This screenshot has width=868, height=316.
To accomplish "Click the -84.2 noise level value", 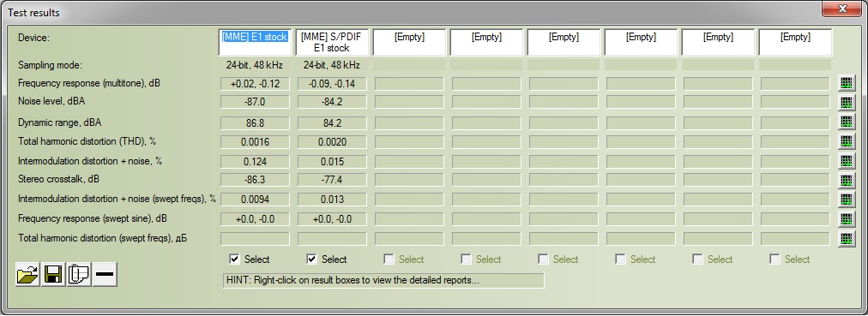I will coord(332,103).
